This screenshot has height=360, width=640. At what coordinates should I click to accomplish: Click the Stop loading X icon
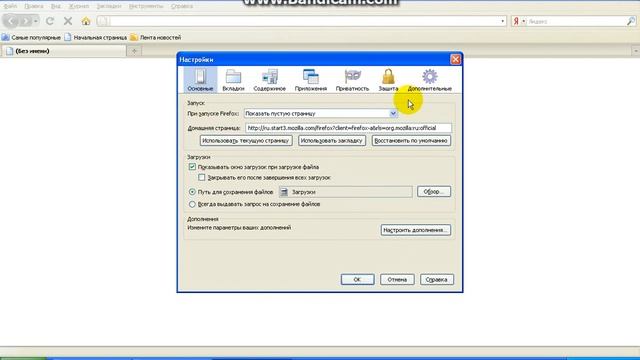(x=68, y=21)
